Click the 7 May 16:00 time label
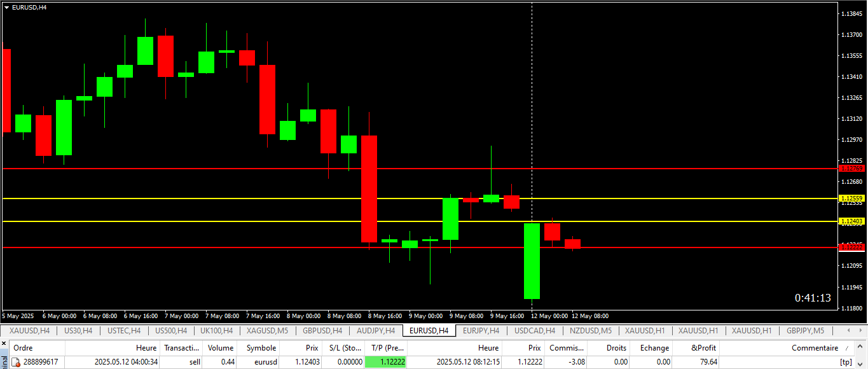The height and width of the screenshot is (369, 868). [263, 316]
